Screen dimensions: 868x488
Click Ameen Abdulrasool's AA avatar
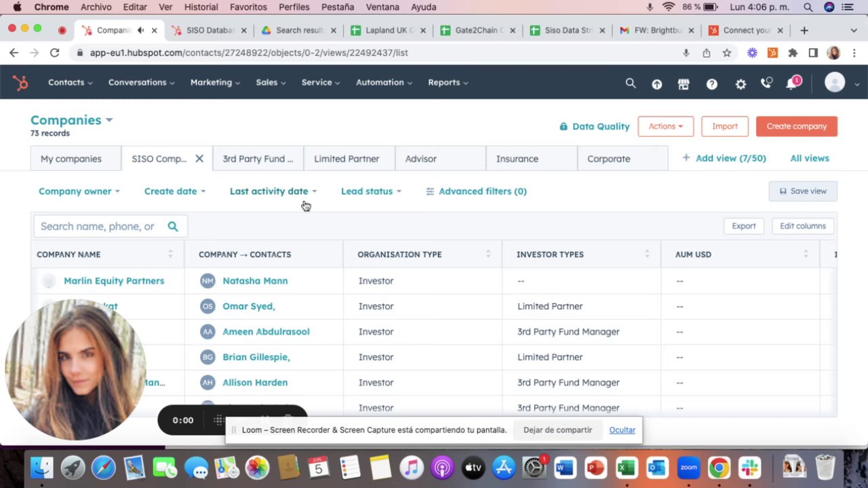(x=208, y=331)
